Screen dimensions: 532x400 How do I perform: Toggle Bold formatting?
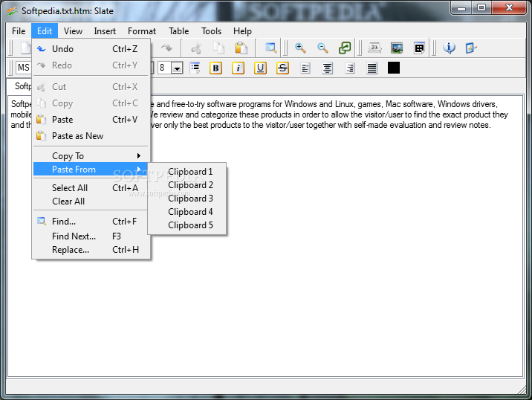coord(215,68)
